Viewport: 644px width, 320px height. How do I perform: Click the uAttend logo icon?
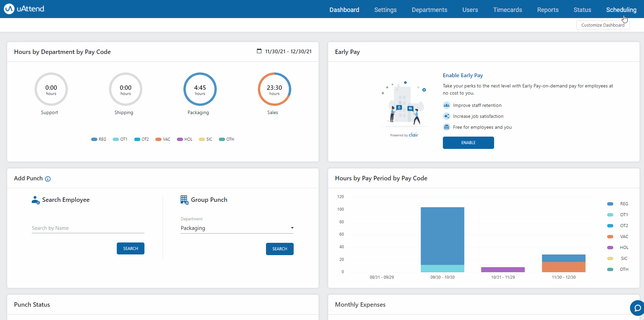pos(9,9)
